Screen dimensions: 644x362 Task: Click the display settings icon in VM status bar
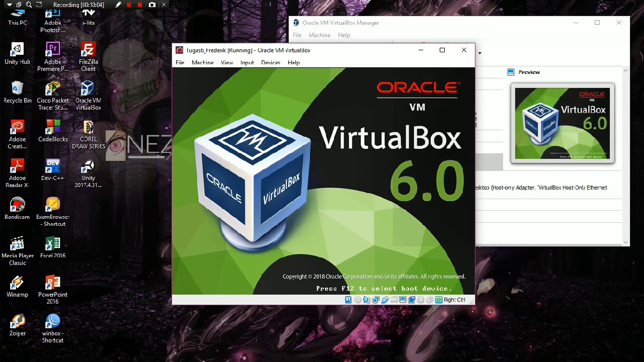[x=403, y=300]
